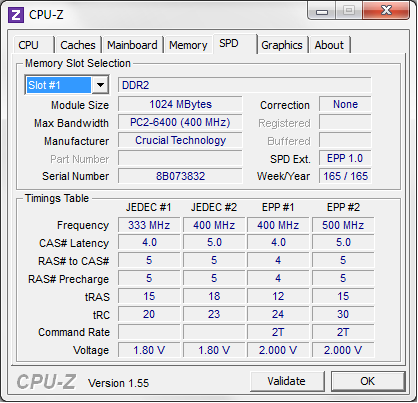Minimize the CPU-Z window
Viewport: 418px width, 403px height.
(x=322, y=11)
